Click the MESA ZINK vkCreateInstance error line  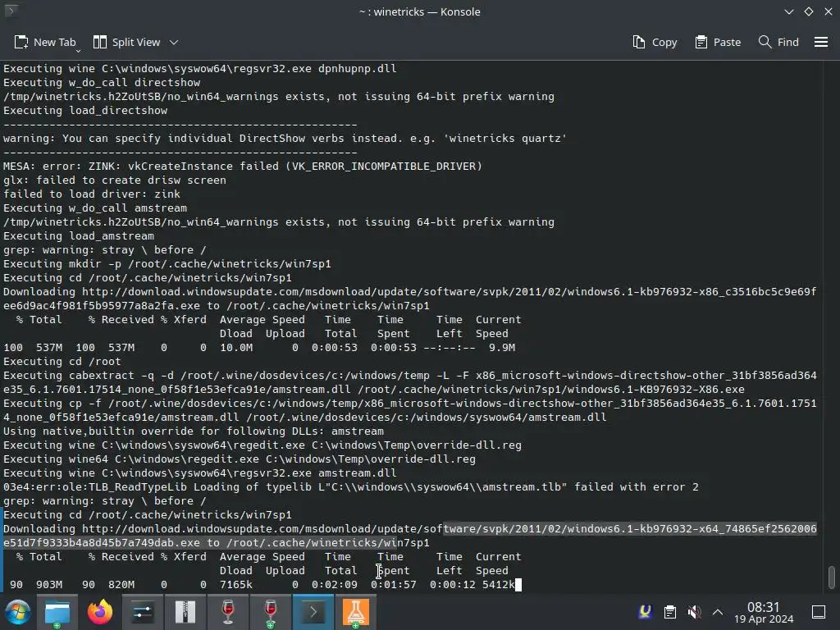click(x=243, y=166)
